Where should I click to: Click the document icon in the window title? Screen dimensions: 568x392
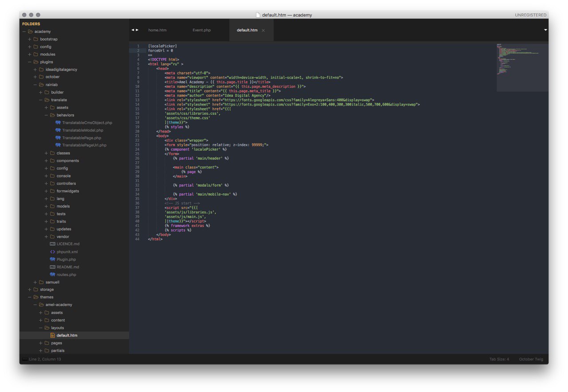coord(258,15)
